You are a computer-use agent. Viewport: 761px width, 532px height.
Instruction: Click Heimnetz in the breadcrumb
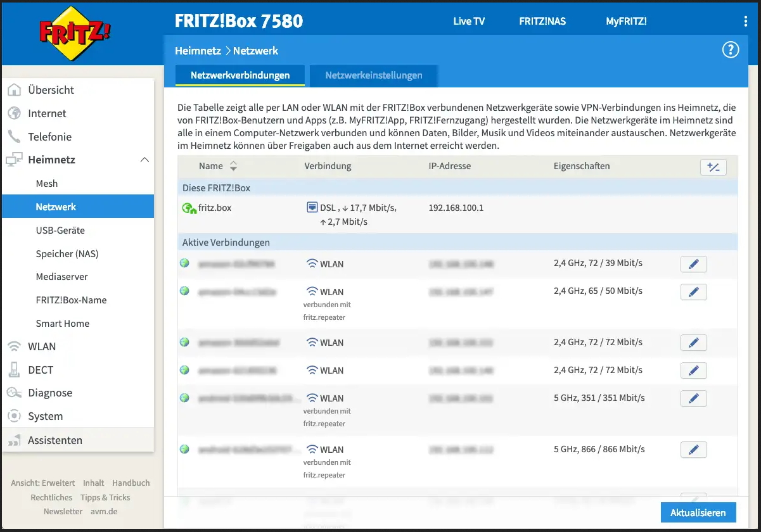[x=198, y=51]
